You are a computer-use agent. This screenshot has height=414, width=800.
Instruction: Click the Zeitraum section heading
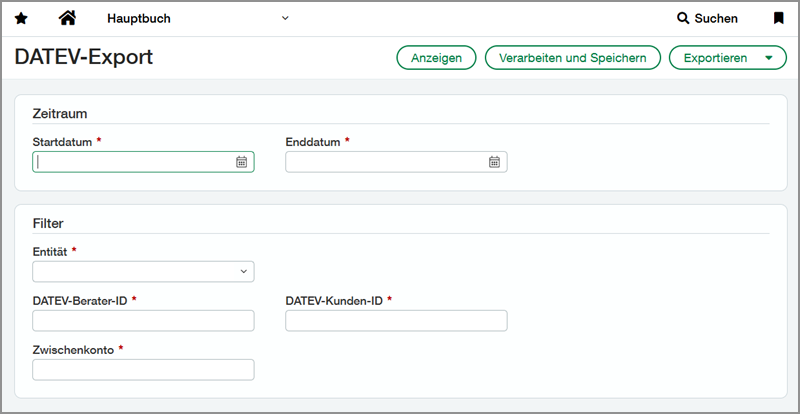tap(60, 114)
